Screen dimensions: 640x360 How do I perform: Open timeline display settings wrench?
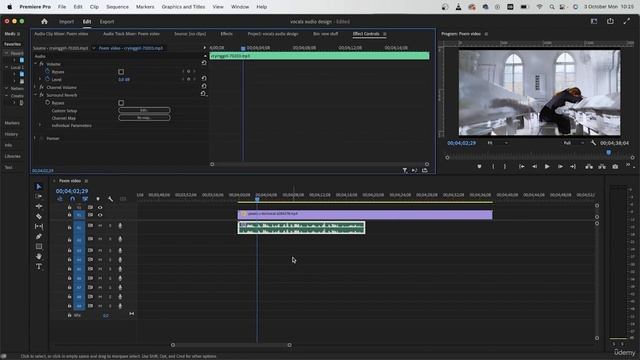pyautogui.click(x=110, y=199)
